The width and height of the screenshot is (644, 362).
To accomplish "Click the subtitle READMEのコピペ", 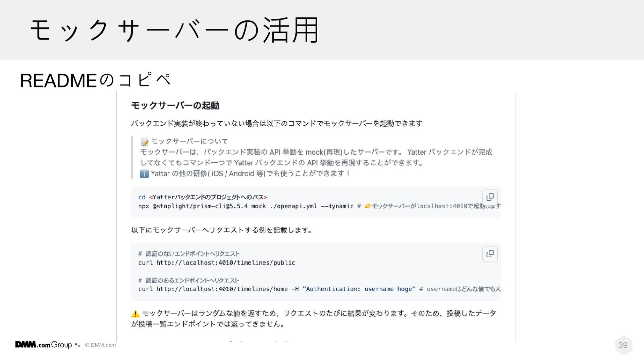I will (96, 80).
